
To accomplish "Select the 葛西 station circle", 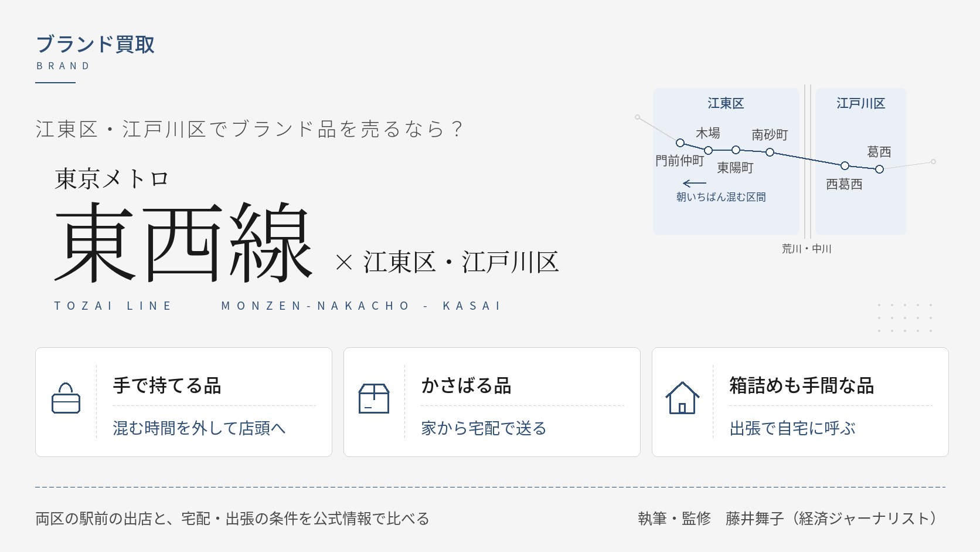I will pyautogui.click(x=879, y=169).
